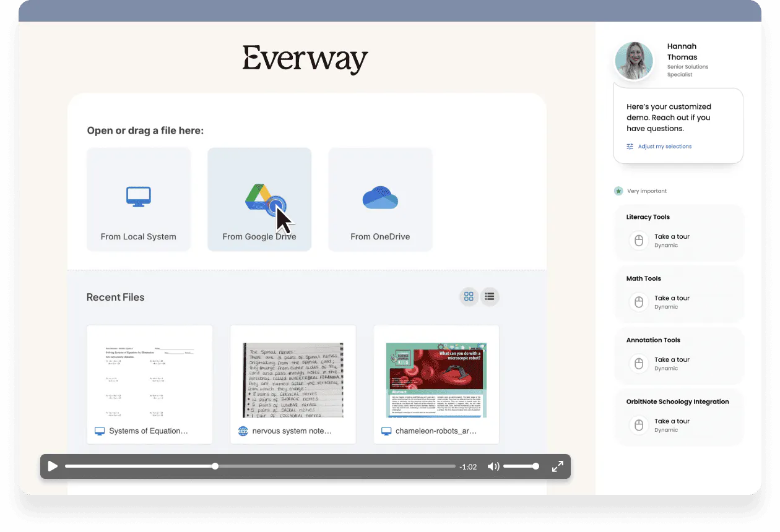Image resolution: width=780 pixels, height=532 pixels.
Task: Click globe icon beside nervous system note
Action: [x=243, y=431]
